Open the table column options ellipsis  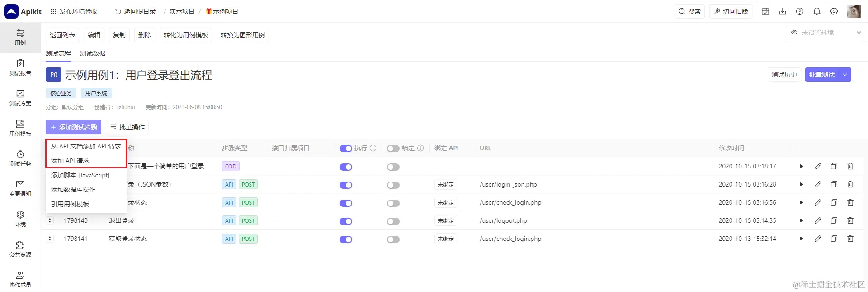point(802,148)
